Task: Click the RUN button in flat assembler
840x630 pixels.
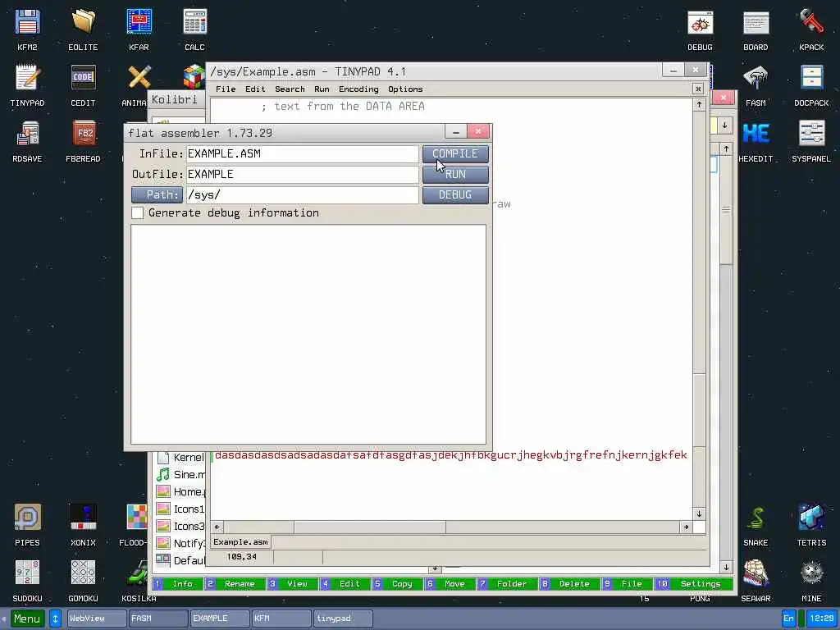Action: pos(455,174)
